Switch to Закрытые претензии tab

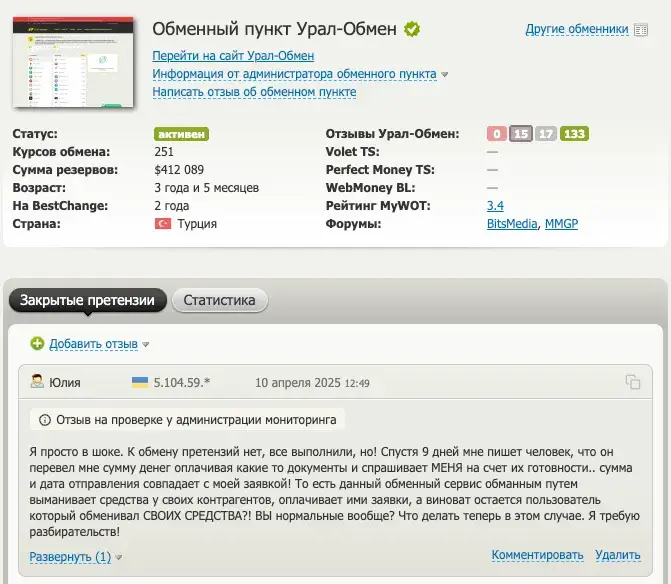tap(87, 300)
